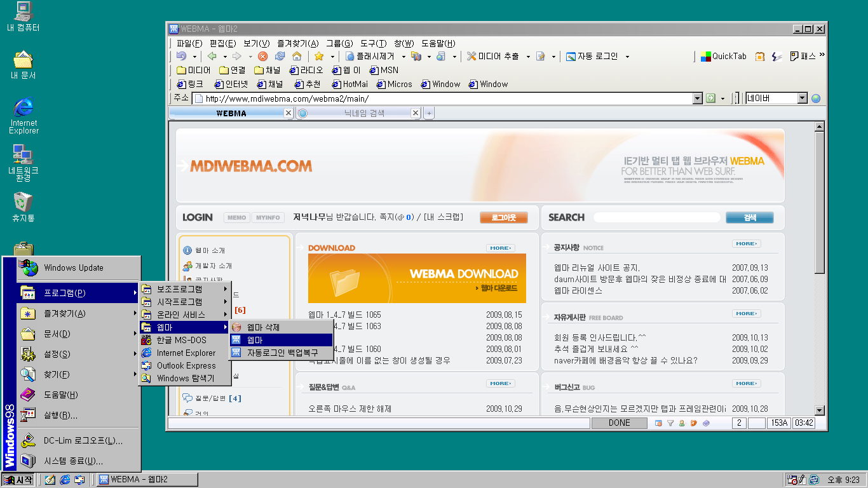The image size is (868, 488).
Task: Click the Back arrow toolbar icon
Action: [x=213, y=57]
